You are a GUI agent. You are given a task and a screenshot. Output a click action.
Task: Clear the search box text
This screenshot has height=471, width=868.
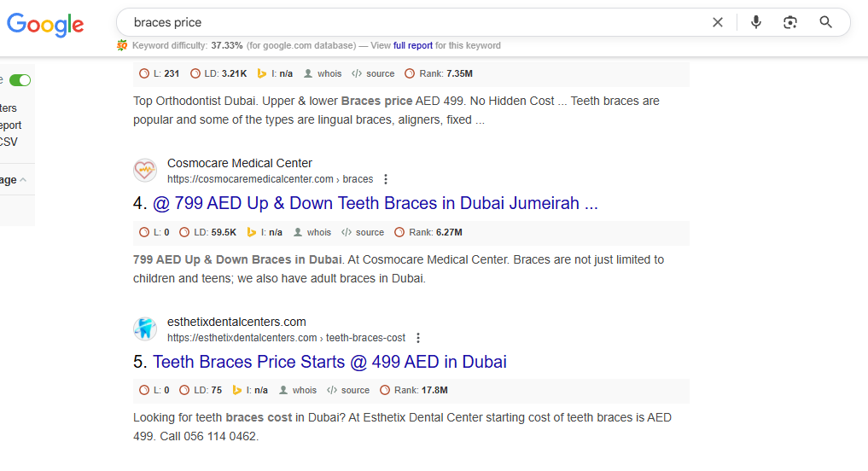pos(718,22)
